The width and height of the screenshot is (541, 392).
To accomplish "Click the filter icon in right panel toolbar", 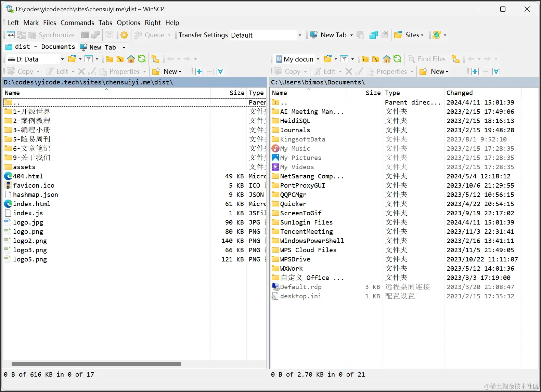I will tap(344, 59).
